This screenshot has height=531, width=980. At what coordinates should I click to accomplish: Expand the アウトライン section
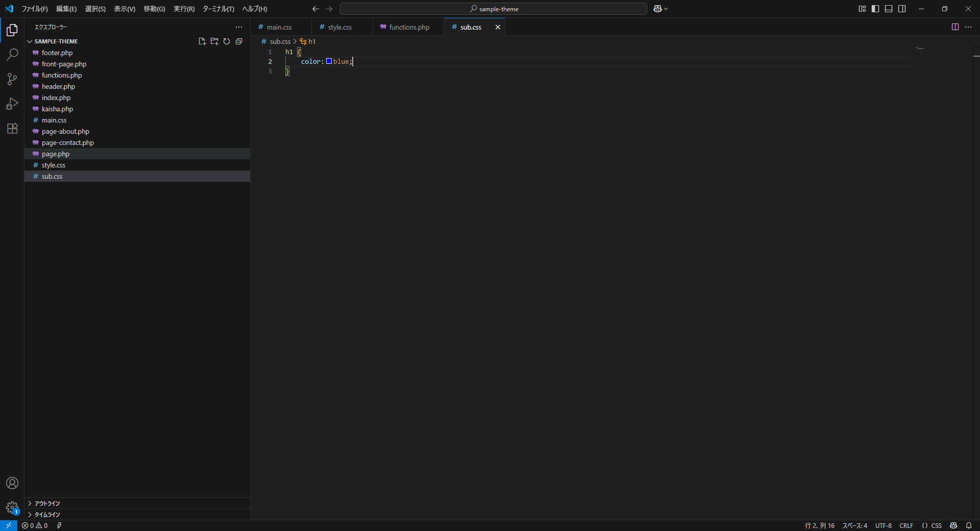[x=137, y=503]
